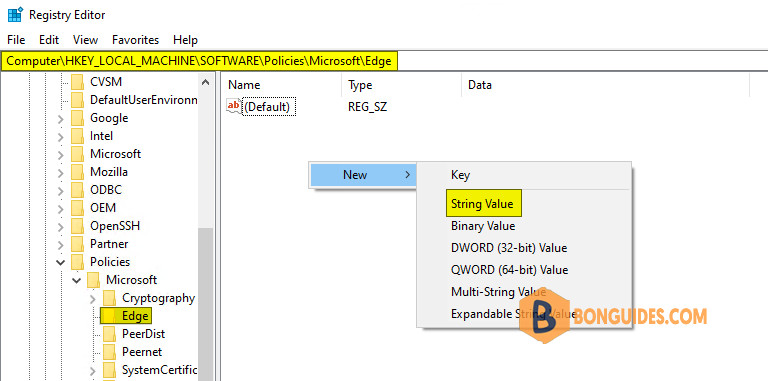Click the Google folder icon
768x381 pixels.
(77, 118)
